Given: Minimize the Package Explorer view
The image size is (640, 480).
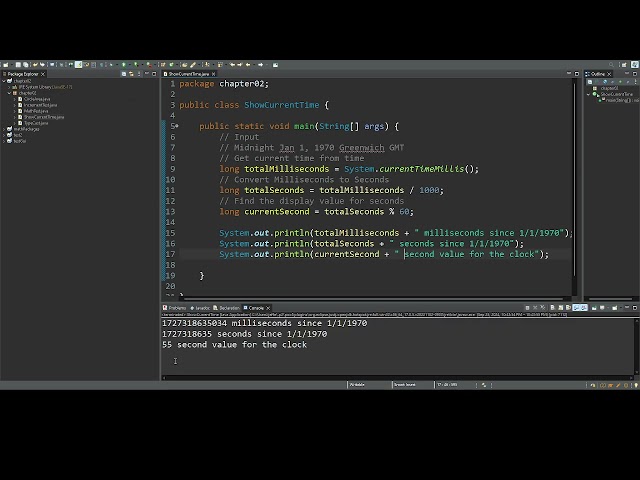Looking at the screenshot, I should [147, 73].
